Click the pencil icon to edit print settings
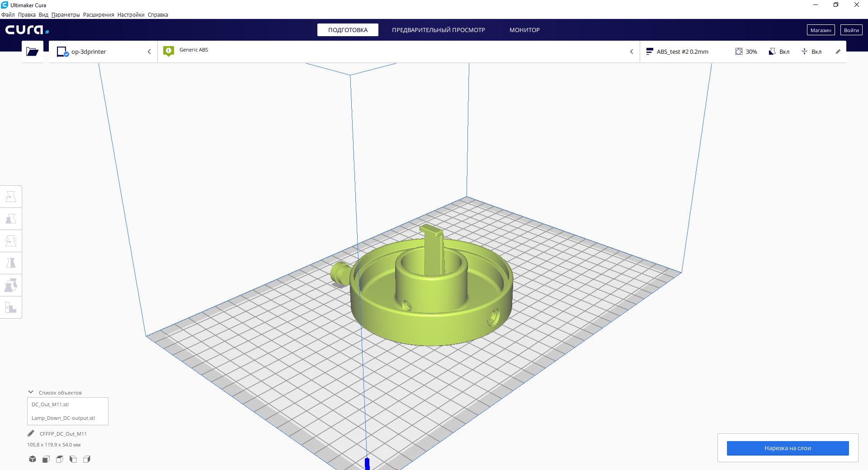The width and height of the screenshot is (868, 470). [838, 52]
